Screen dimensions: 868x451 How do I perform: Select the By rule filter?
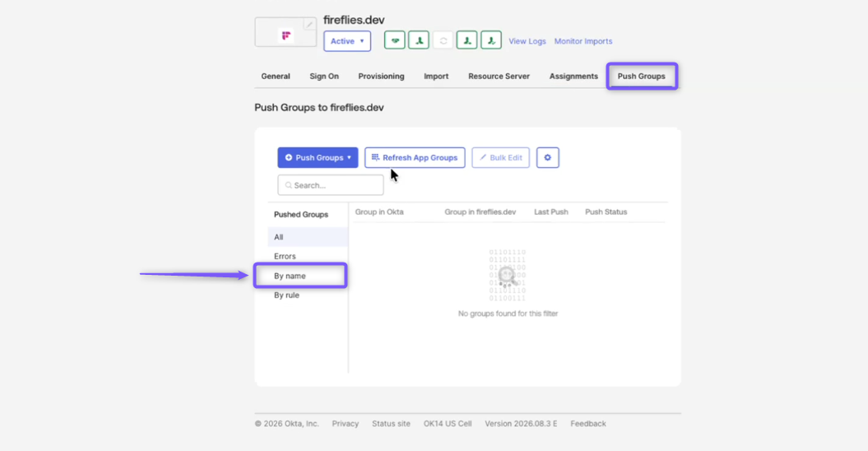coord(308,295)
